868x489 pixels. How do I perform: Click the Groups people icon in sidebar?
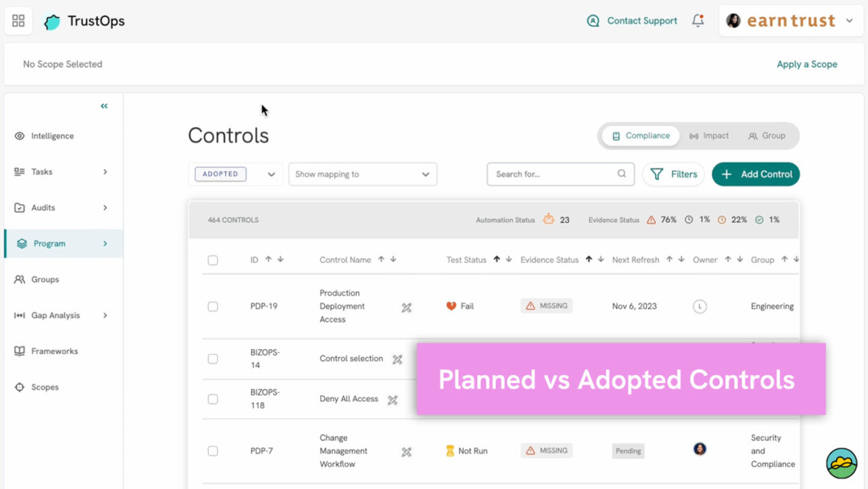(x=20, y=279)
